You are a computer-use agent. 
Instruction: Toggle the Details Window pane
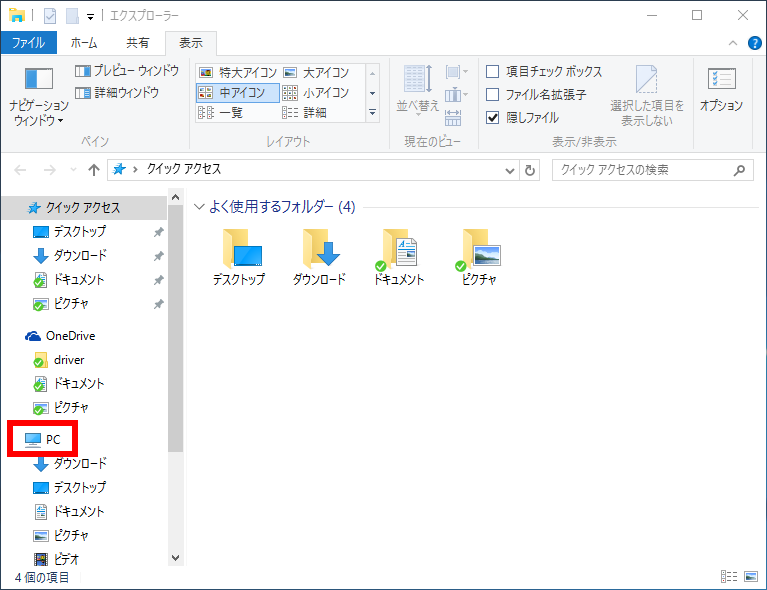pyautogui.click(x=117, y=92)
